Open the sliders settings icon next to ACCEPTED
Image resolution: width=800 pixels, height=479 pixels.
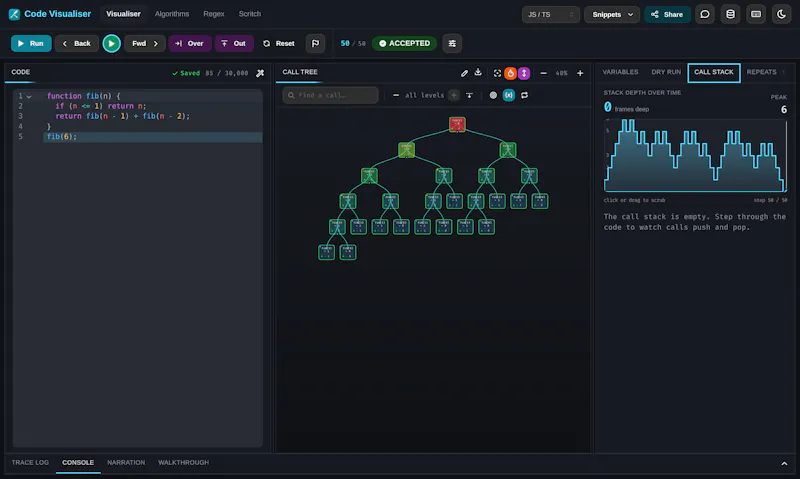point(452,43)
